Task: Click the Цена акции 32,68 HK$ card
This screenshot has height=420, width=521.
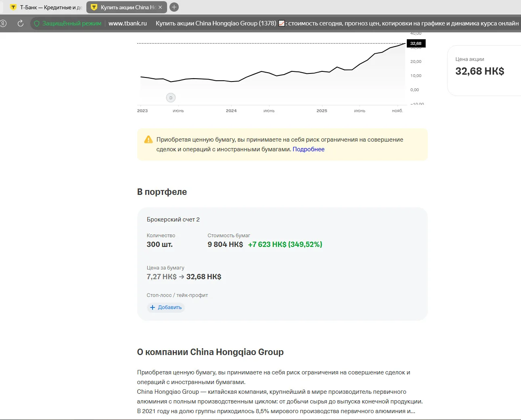Action: coord(484,71)
